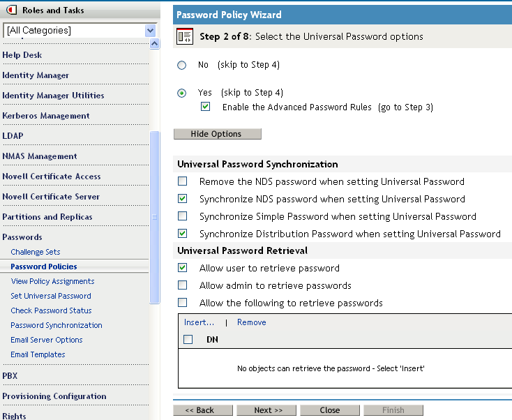The height and width of the screenshot is (420, 512).
Task: Expand the Kerberos Management category
Action: (x=46, y=116)
